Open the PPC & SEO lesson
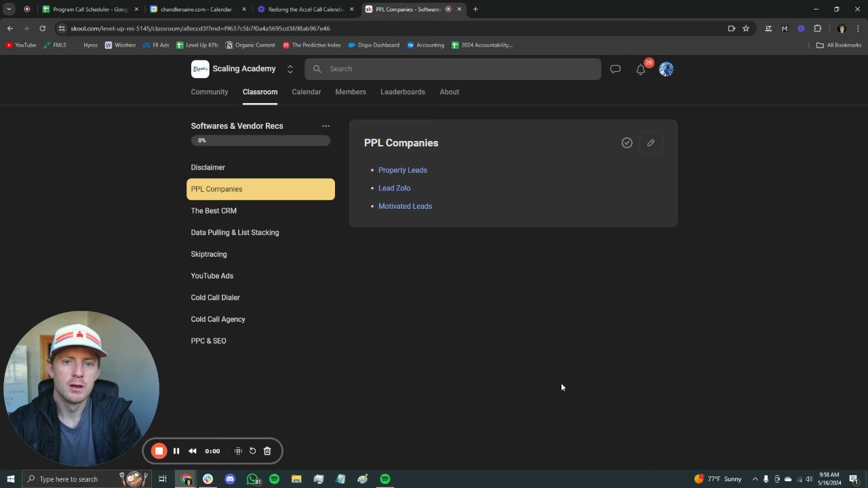The image size is (868, 488). click(x=260, y=341)
